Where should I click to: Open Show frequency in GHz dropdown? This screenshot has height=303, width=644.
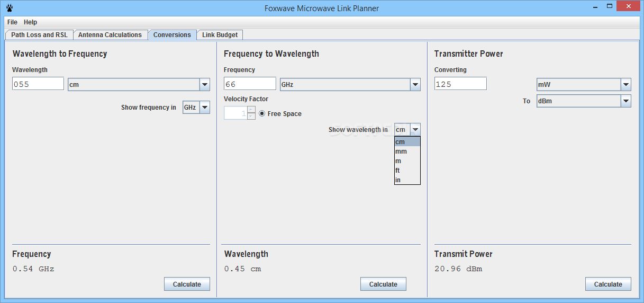pos(196,108)
